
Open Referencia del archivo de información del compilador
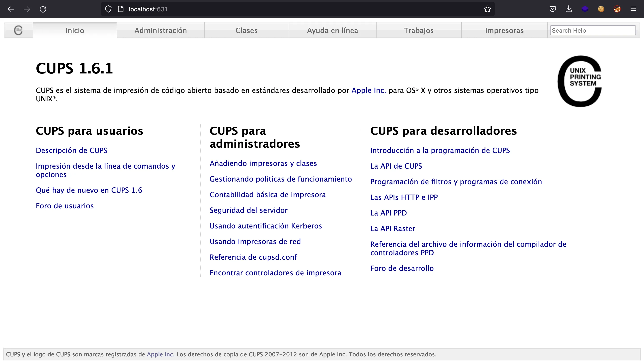[468, 248]
